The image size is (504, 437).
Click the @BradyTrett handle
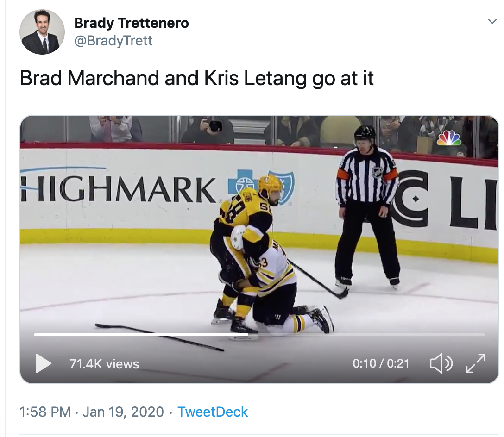coord(113,41)
